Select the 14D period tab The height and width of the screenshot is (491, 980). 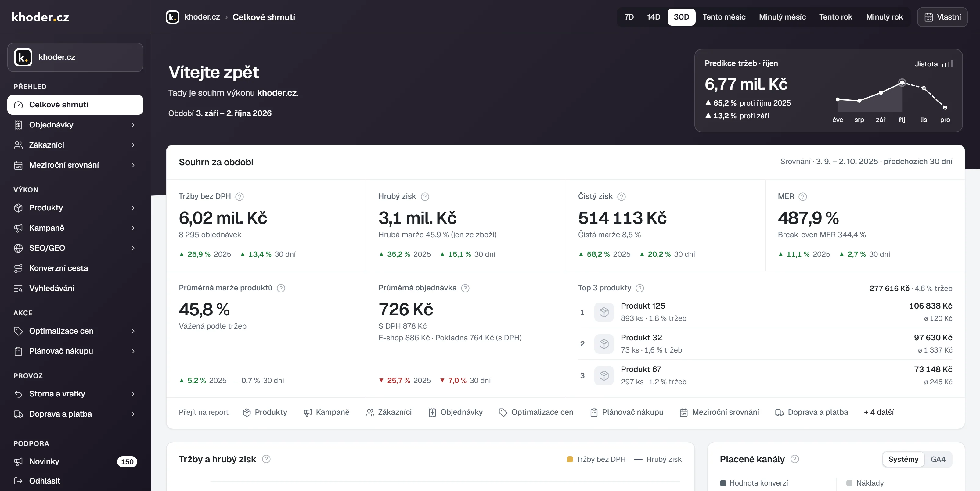point(653,17)
